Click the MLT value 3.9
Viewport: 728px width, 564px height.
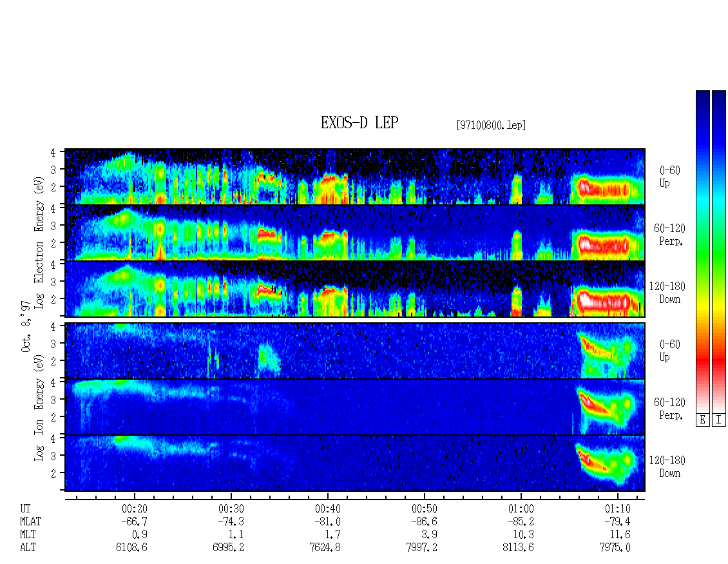tap(430, 535)
